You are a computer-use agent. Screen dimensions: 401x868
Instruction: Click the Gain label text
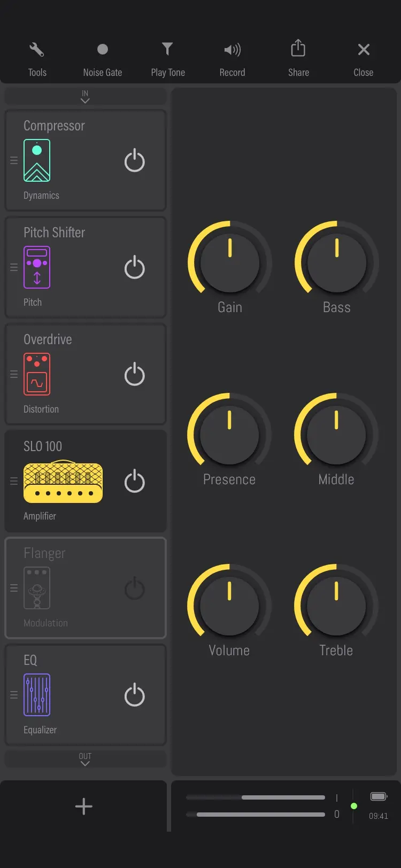pos(230,307)
